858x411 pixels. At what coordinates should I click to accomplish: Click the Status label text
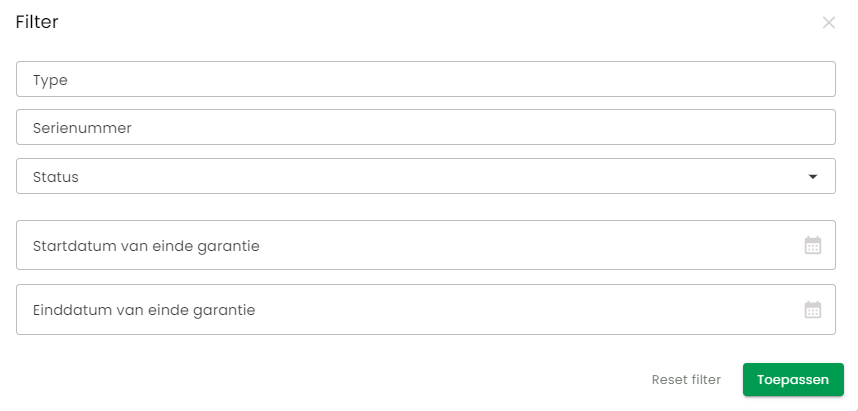(56, 177)
